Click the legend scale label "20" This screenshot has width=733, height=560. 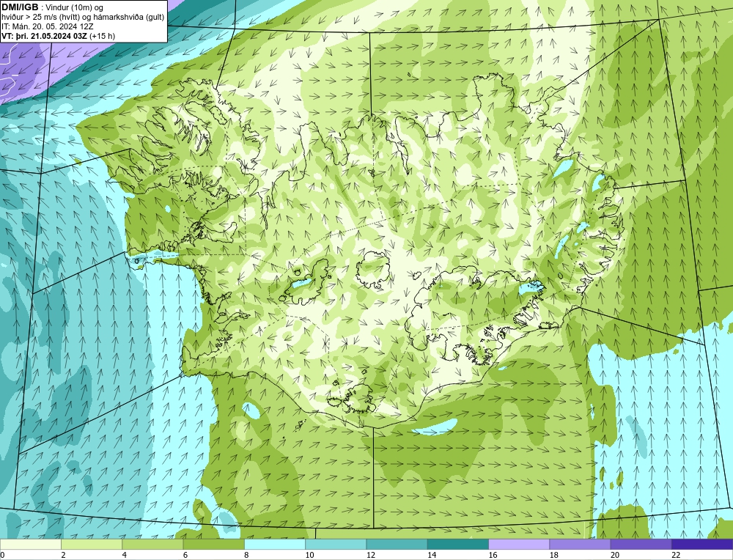click(x=615, y=555)
